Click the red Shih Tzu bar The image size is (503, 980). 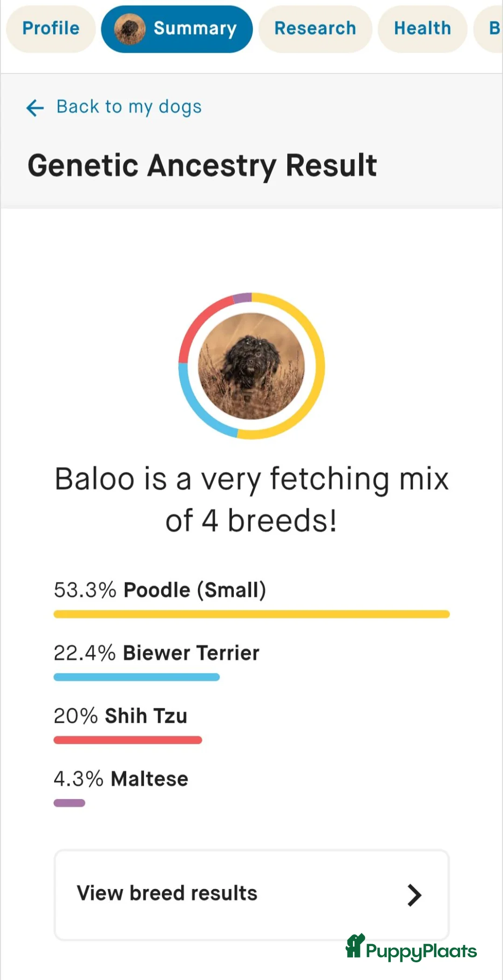[128, 740]
